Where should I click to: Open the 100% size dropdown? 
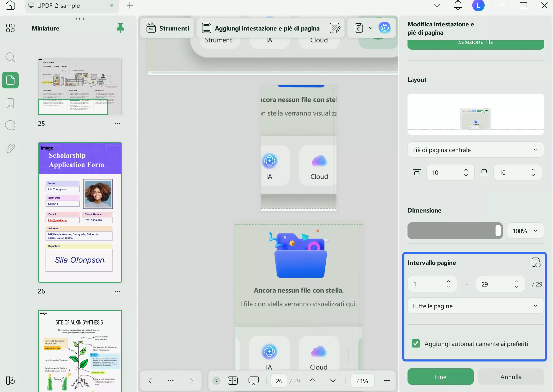click(x=525, y=231)
